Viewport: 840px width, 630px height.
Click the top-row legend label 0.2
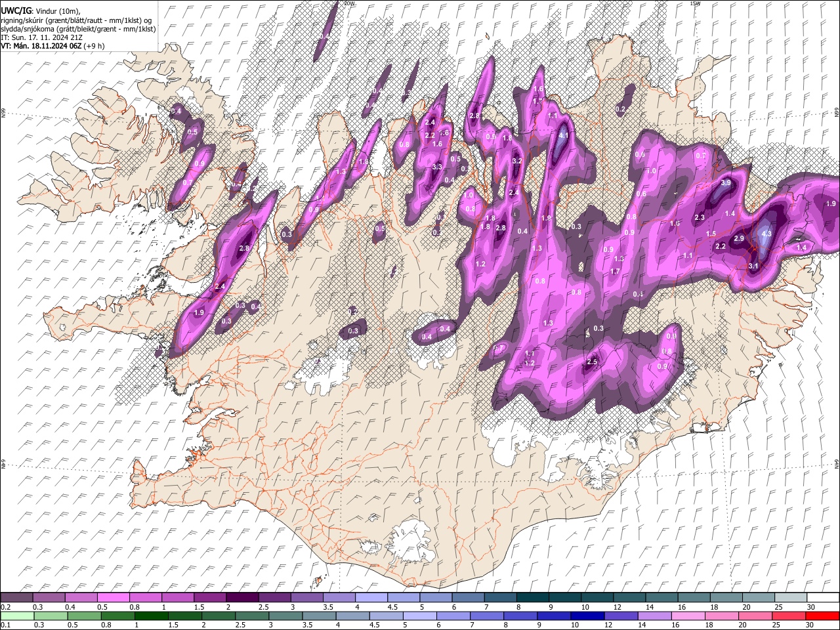click(x=5, y=607)
